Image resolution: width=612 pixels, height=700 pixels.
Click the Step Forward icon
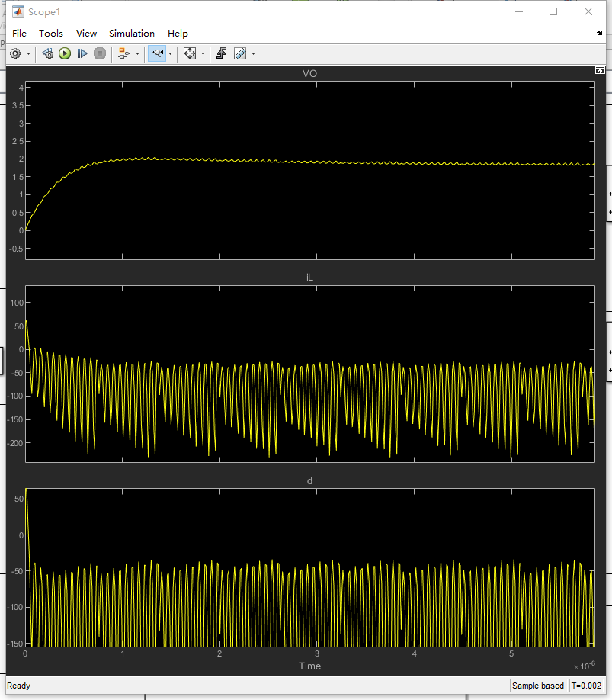pyautogui.click(x=82, y=53)
